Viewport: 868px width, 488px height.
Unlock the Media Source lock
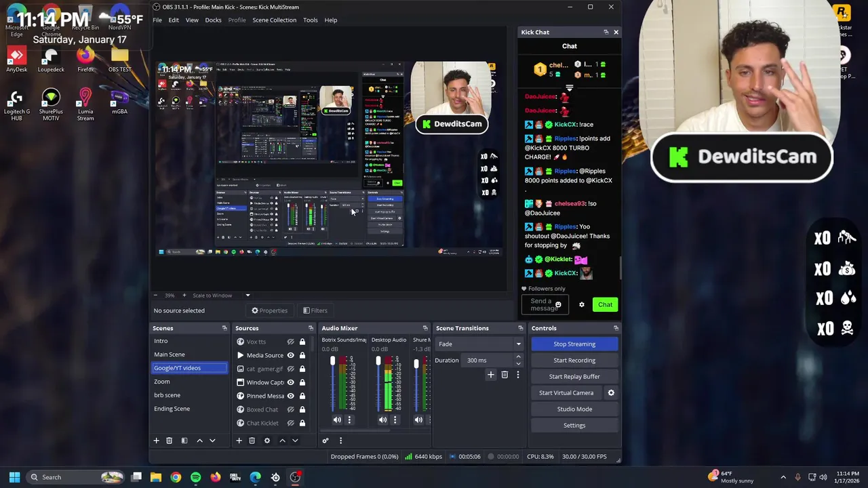[x=302, y=355]
